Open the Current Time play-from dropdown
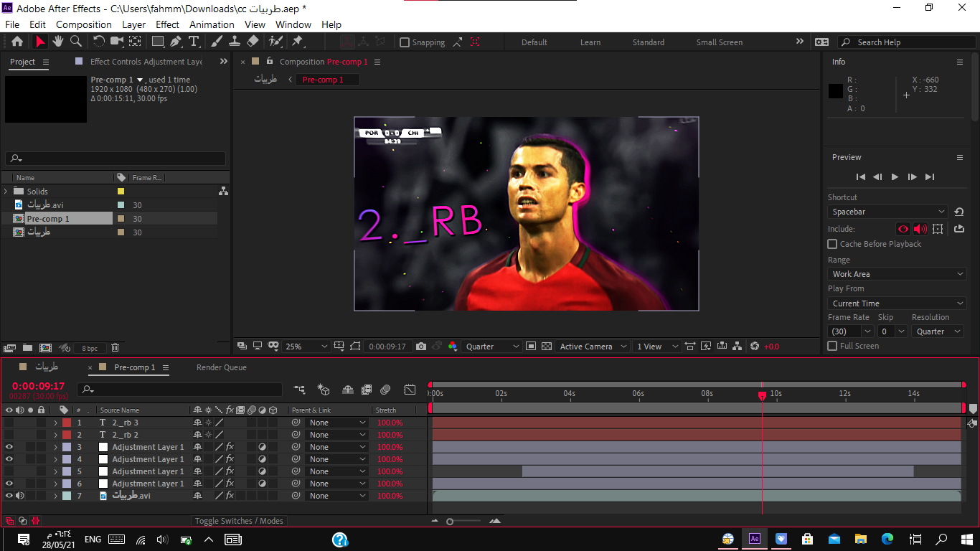 (897, 303)
